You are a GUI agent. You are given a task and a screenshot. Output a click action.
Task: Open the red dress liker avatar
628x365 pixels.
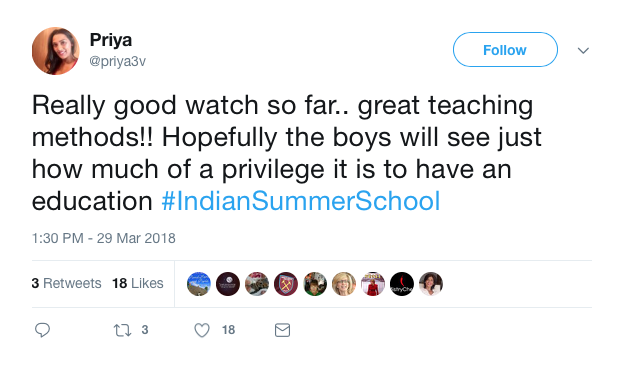(x=373, y=284)
